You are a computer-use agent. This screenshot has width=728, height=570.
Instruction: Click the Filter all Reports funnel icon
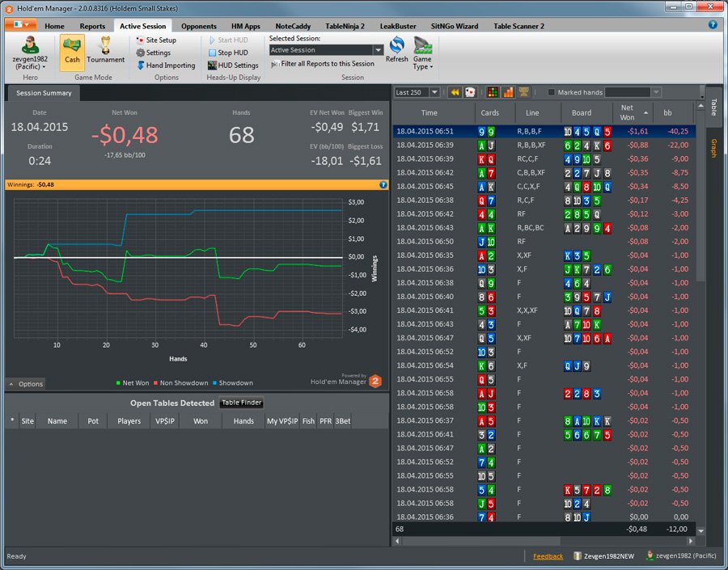pos(275,64)
